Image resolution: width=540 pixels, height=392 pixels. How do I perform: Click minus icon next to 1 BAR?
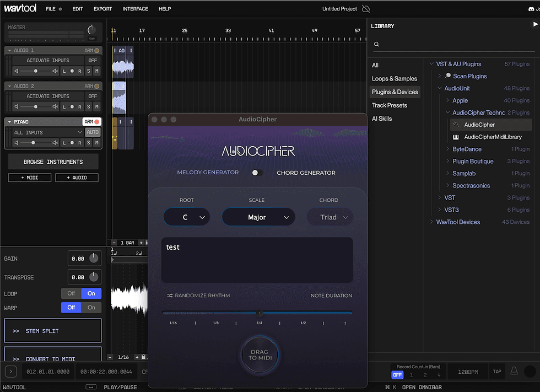[114, 243]
